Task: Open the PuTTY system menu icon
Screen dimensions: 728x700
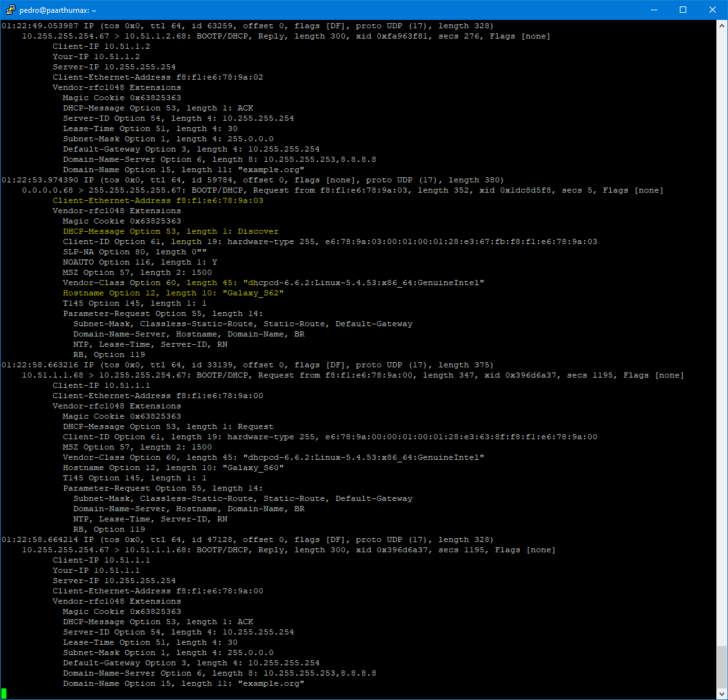Action: pos(10,10)
